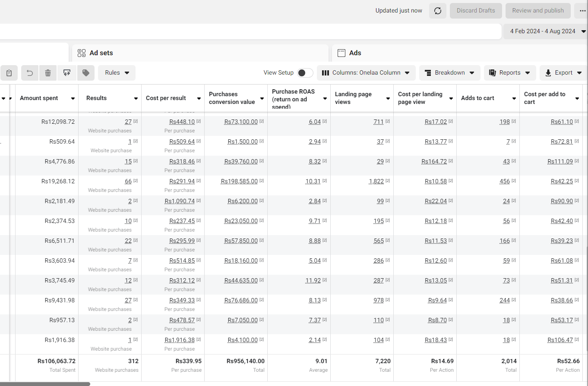Image resolution: width=588 pixels, height=386 pixels.
Task: Click the search filter input bar
Action: click(x=250, y=31)
